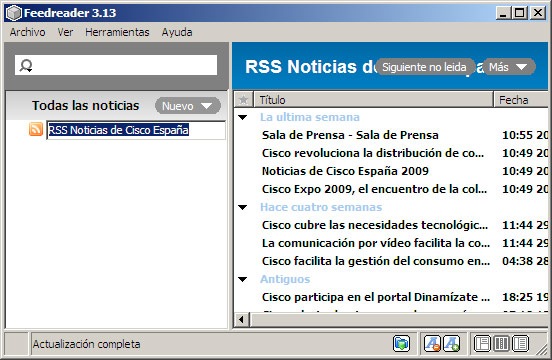Collapse the La ultima semana group
Image resolution: width=552 pixels, height=360 pixels.
(x=243, y=117)
